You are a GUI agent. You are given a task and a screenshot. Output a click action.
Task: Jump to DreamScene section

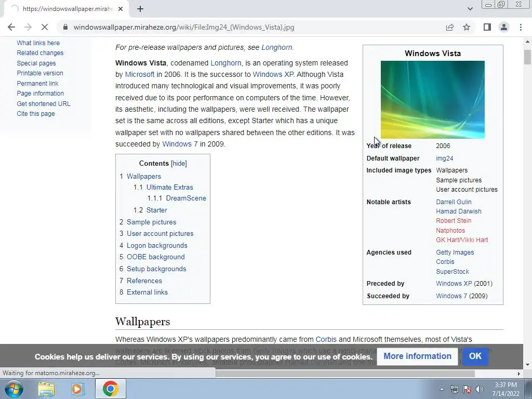[x=186, y=198]
